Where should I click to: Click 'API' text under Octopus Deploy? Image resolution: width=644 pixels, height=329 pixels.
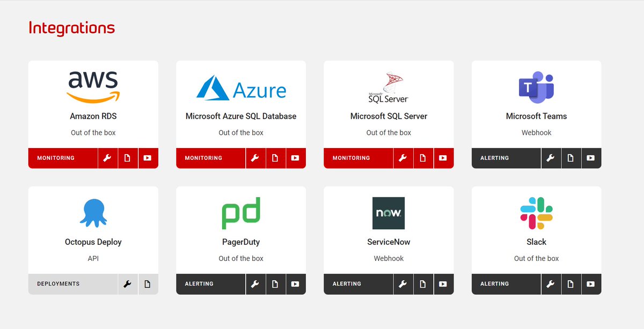93,258
